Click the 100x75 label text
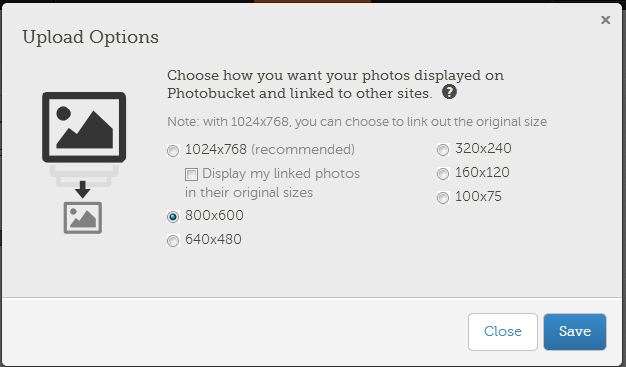The width and height of the screenshot is (626, 367). 478,196
